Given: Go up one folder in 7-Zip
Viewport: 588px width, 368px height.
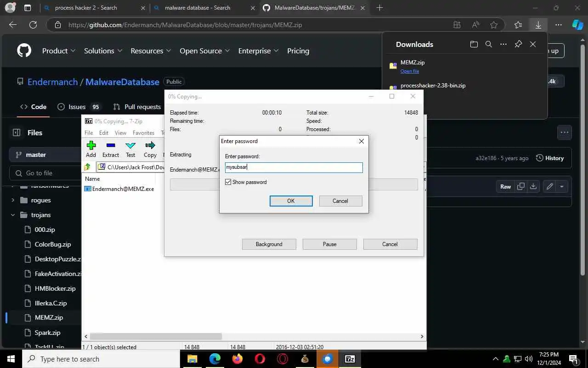Looking at the screenshot, I should [x=87, y=167].
